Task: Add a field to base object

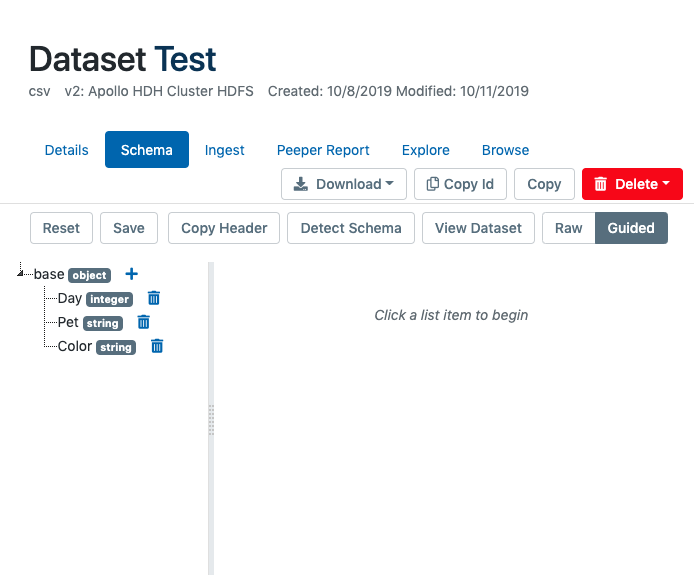Action: pyautogui.click(x=131, y=274)
